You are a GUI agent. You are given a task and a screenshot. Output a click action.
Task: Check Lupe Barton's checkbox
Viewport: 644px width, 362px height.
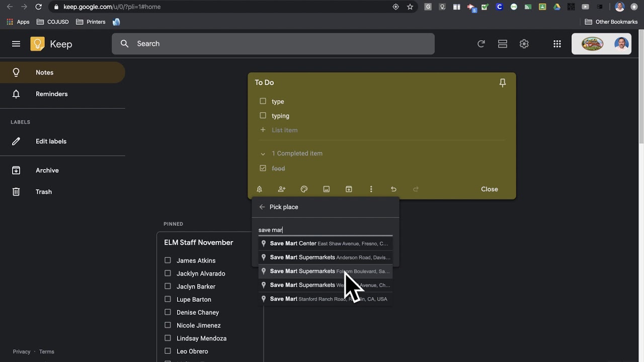pyautogui.click(x=168, y=299)
